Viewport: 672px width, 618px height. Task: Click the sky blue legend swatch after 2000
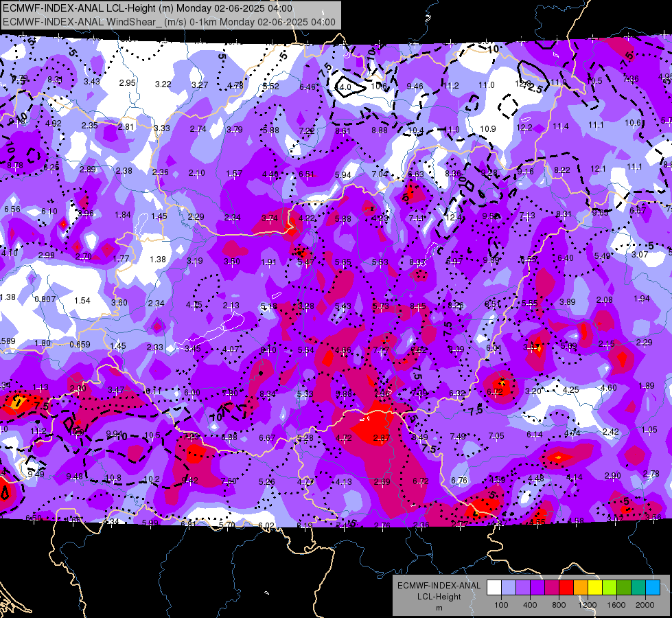[653, 588]
